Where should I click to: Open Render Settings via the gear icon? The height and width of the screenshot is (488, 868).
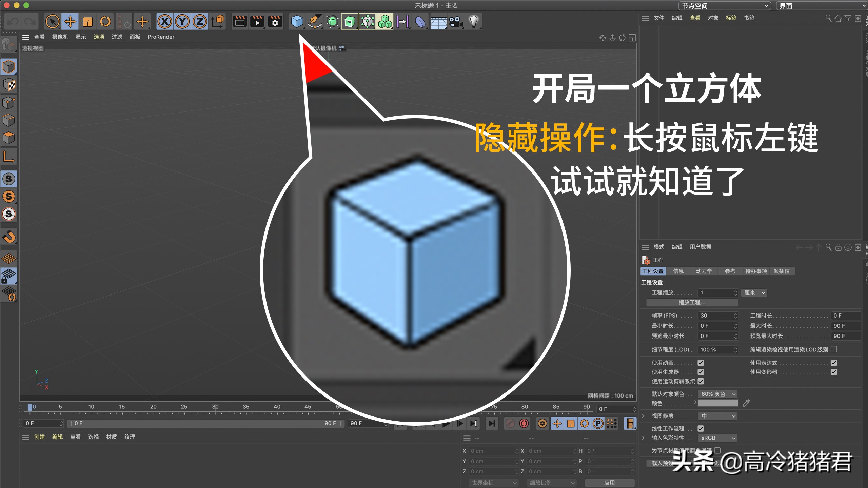point(275,21)
